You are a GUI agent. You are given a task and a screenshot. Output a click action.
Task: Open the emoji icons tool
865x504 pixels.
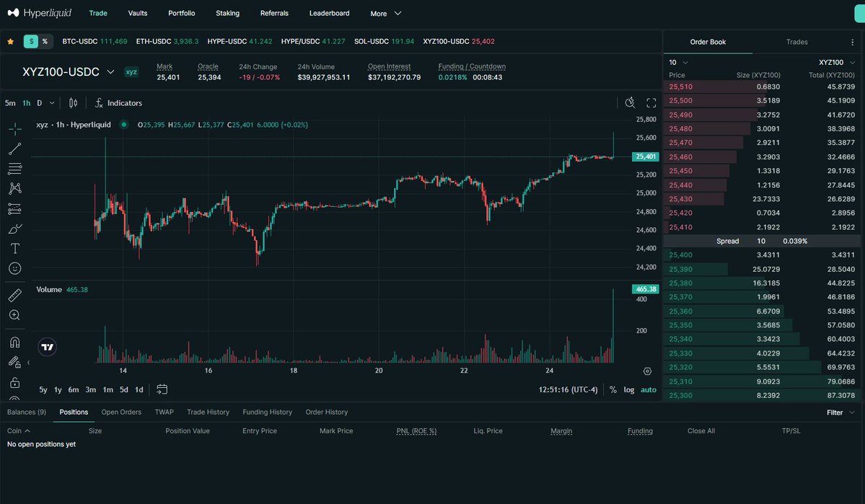(15, 268)
